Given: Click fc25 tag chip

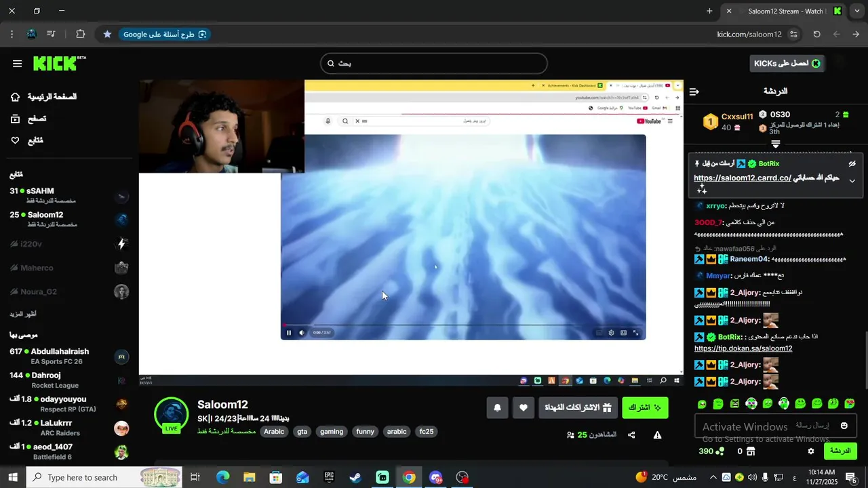Looking at the screenshot, I should pos(427,432).
